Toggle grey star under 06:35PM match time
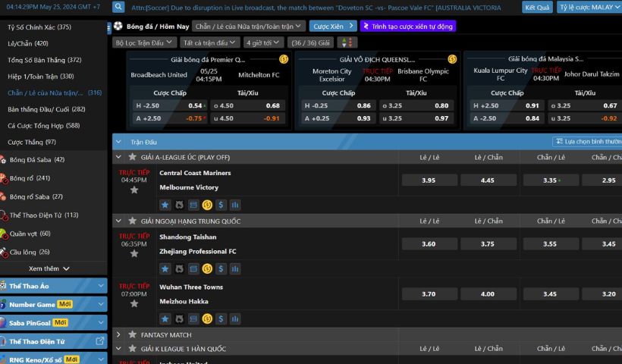The height and width of the screenshot is (364, 622). point(134,254)
